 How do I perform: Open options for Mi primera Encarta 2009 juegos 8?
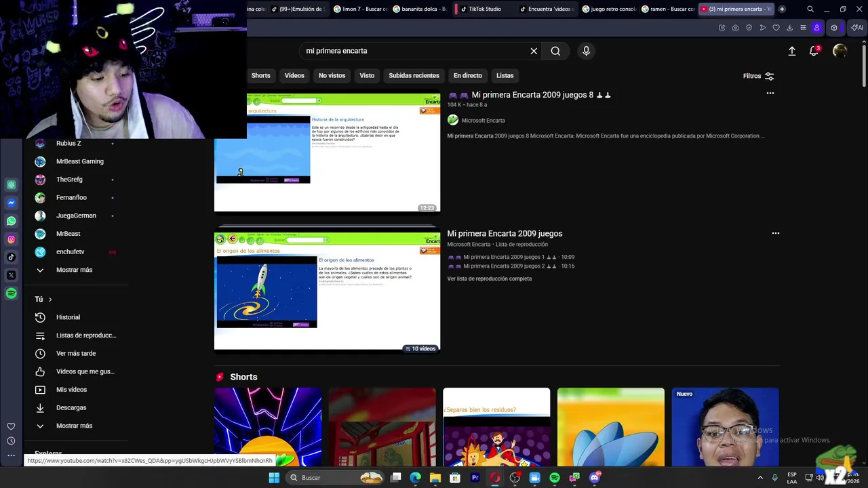[770, 94]
